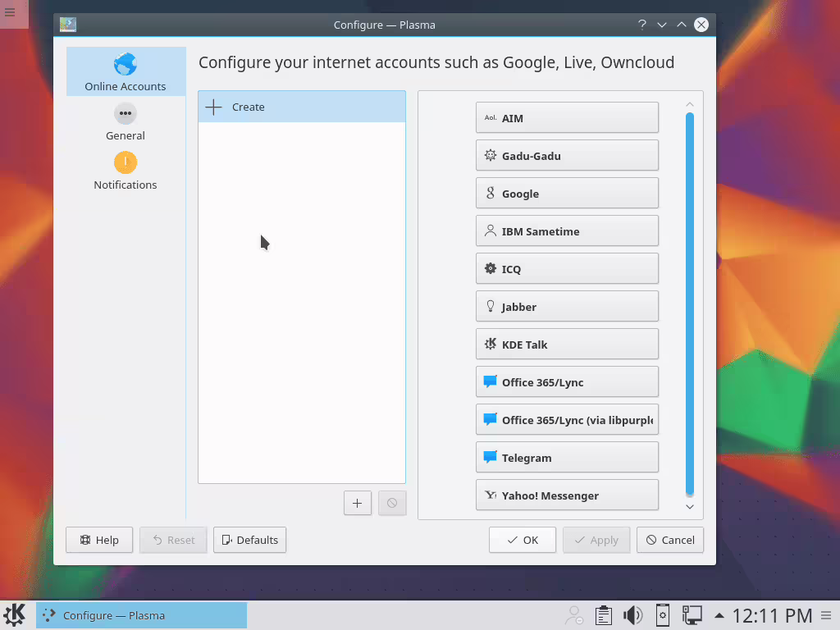Open the Online Accounts section

(126, 72)
